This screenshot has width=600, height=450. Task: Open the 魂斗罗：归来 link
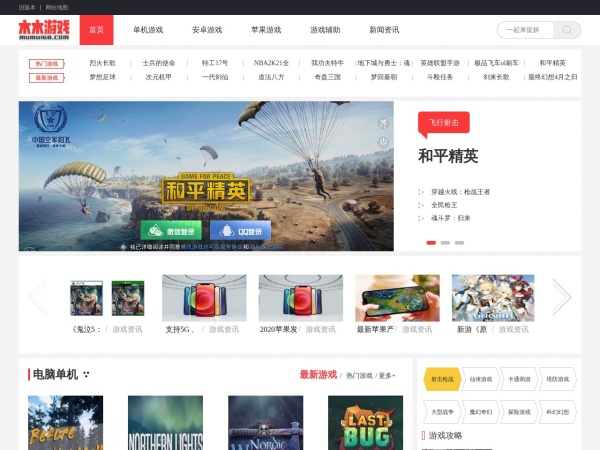click(451, 218)
